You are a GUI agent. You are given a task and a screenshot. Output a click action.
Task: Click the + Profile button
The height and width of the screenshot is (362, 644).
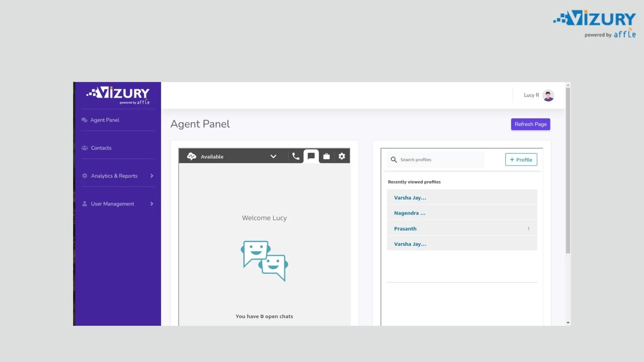pos(521,160)
